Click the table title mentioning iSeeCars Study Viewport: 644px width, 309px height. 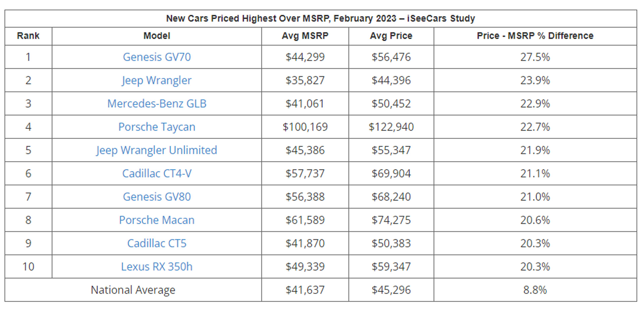[x=320, y=18]
